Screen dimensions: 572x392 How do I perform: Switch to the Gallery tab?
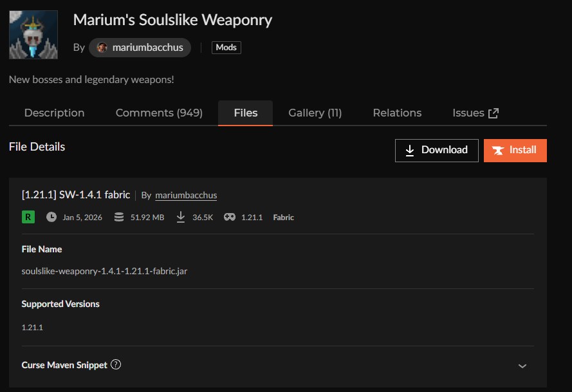coord(315,113)
